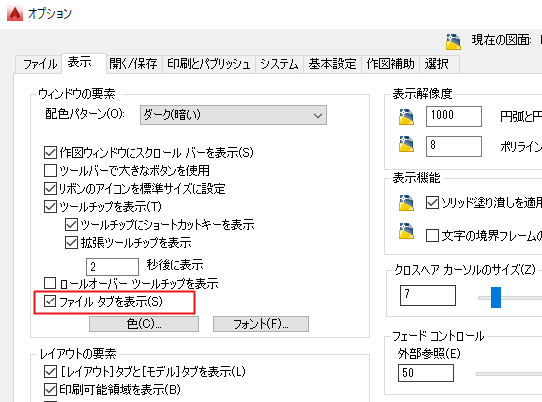Click the crosshair size slider thumb
This screenshot has height=402, width=542.
coord(496,297)
